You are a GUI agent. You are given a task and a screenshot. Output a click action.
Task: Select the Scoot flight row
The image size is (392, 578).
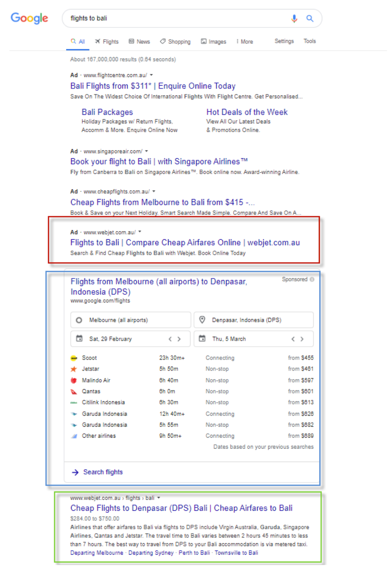[192, 358]
